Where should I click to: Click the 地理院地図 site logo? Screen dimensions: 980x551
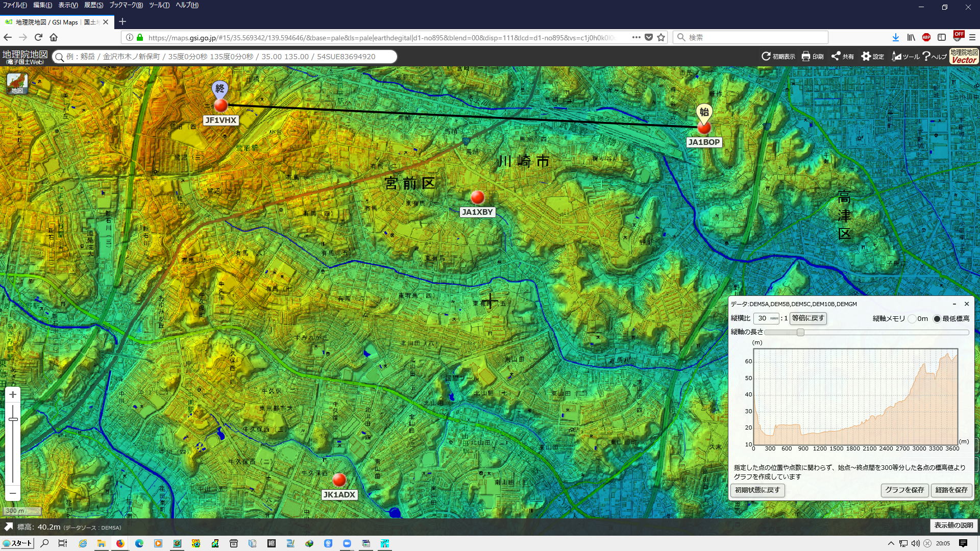[x=25, y=57]
